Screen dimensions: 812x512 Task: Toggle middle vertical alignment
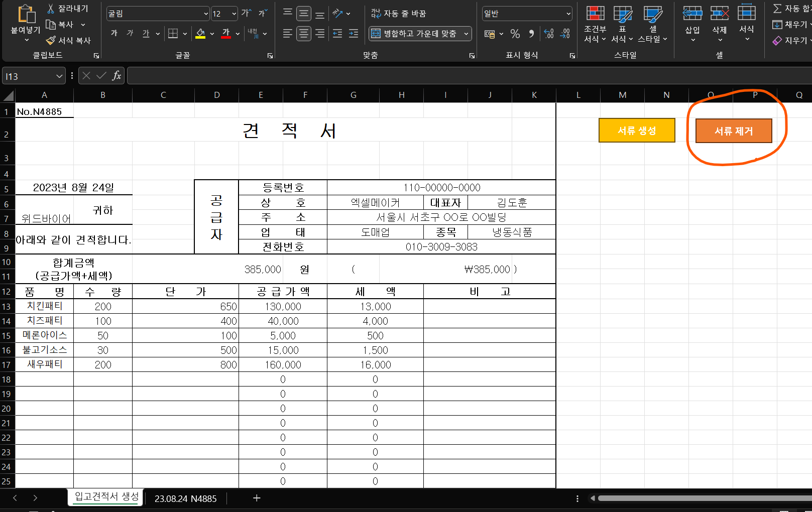[x=303, y=13]
